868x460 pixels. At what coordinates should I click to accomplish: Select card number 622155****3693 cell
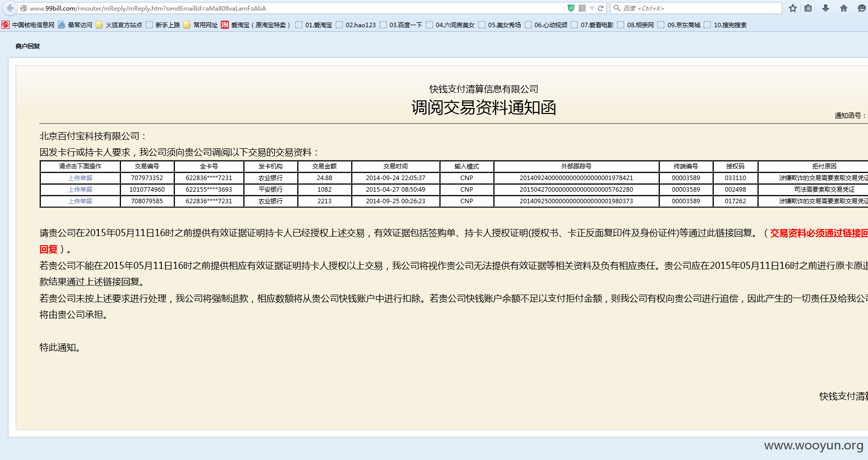pyautogui.click(x=209, y=190)
